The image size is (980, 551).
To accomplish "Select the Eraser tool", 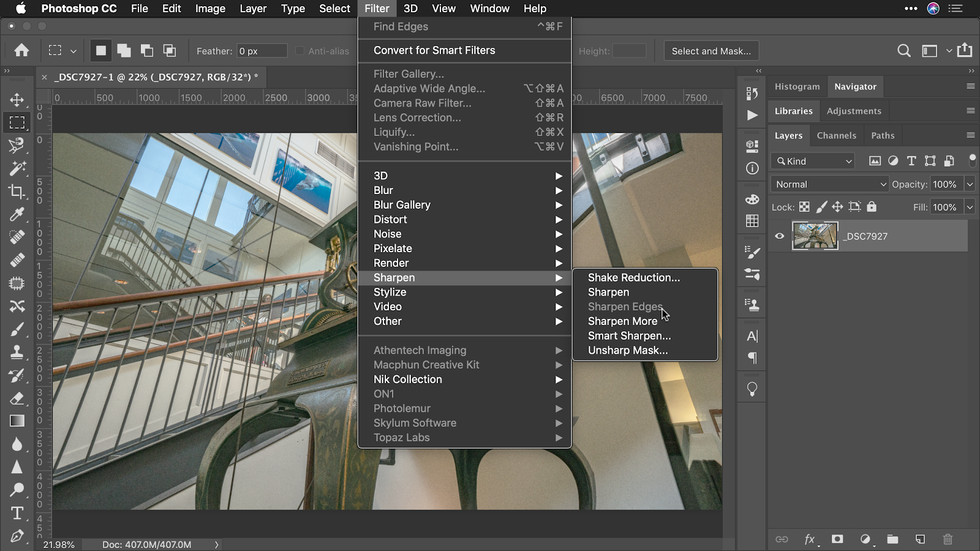I will pyautogui.click(x=17, y=398).
